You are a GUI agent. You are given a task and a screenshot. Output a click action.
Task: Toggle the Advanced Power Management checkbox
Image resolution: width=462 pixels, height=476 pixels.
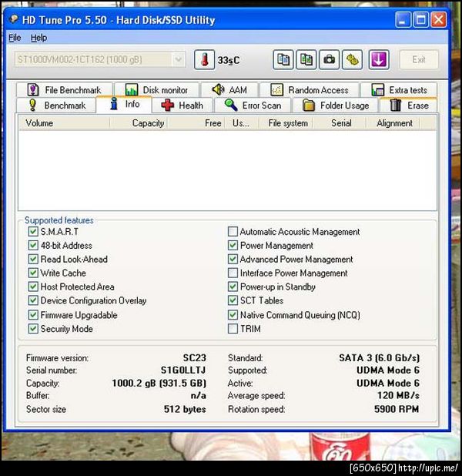(233, 259)
